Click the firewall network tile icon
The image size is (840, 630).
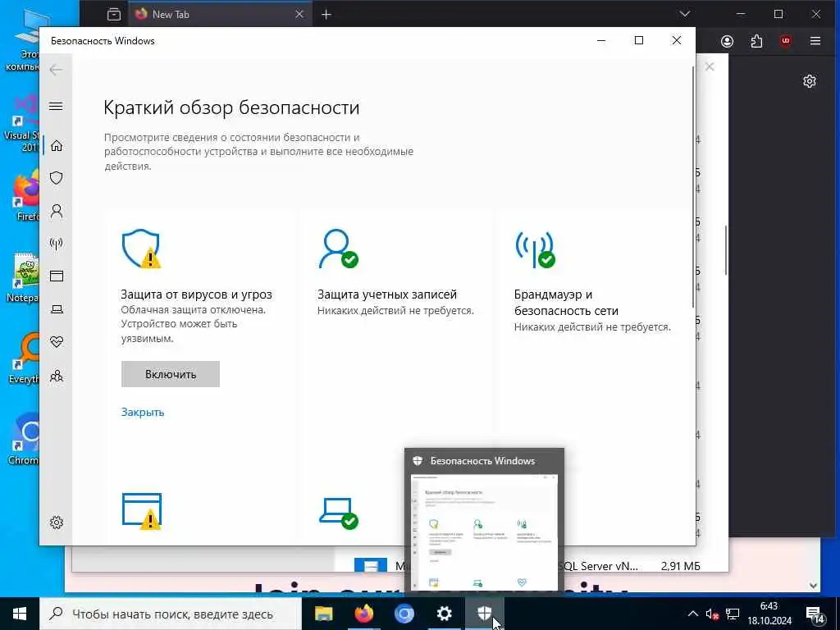535,249
